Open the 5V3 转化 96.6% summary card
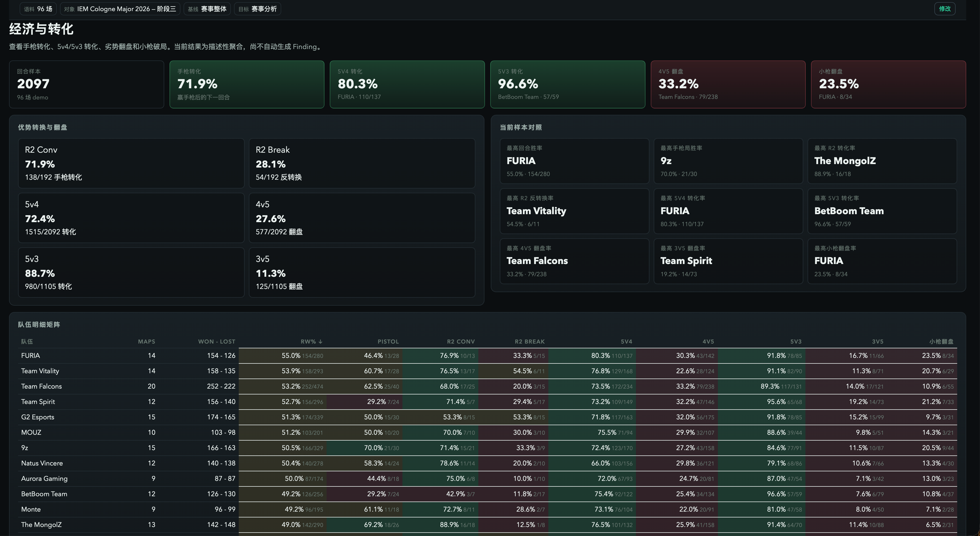980x536 pixels. (x=568, y=84)
